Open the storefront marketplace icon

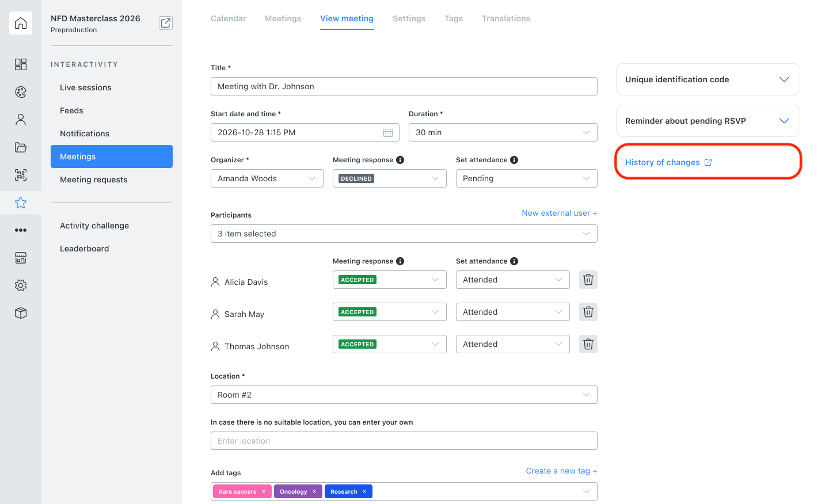(x=21, y=258)
